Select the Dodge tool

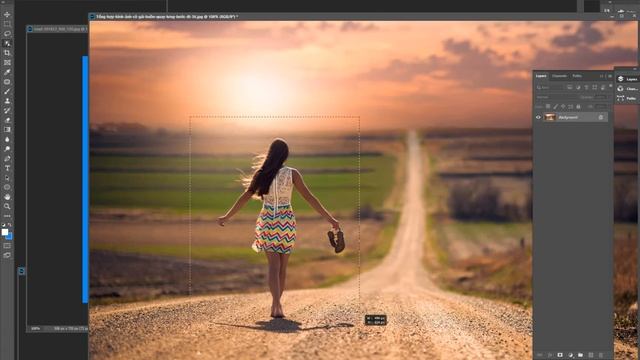click(x=7, y=149)
